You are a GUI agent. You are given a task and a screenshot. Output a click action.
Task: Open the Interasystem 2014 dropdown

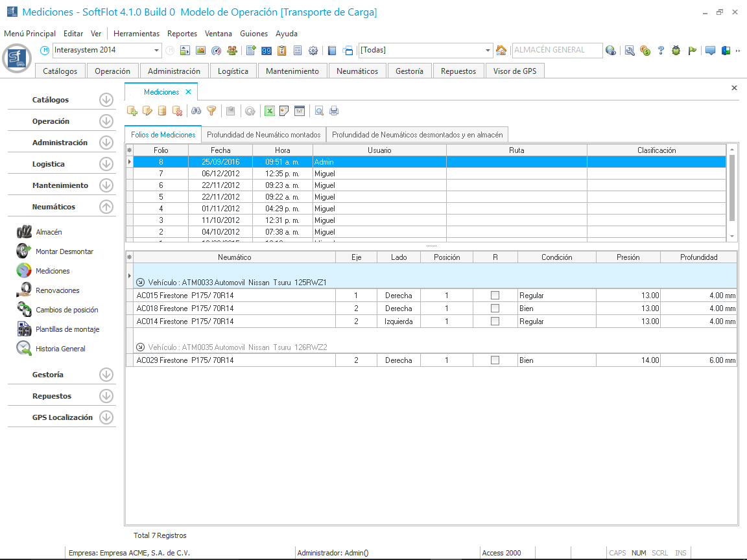click(157, 51)
